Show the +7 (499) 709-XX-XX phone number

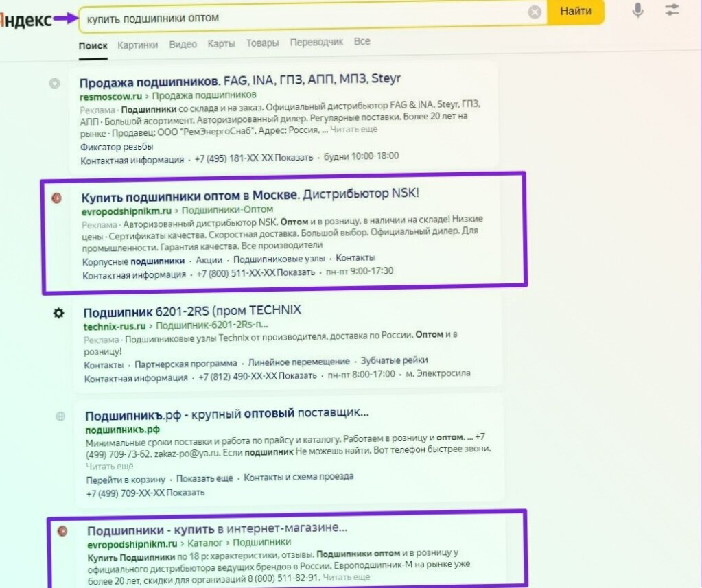pyautogui.click(x=145, y=493)
